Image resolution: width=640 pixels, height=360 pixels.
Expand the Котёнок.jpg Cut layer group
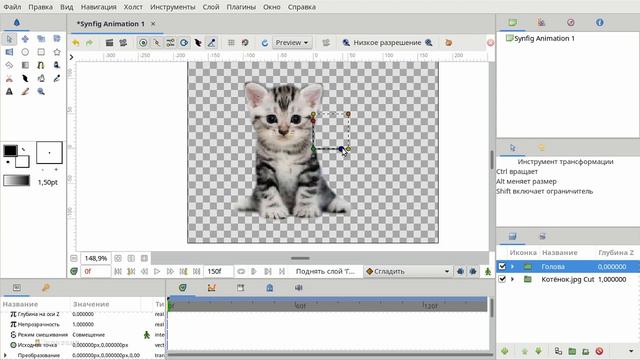[513, 279]
